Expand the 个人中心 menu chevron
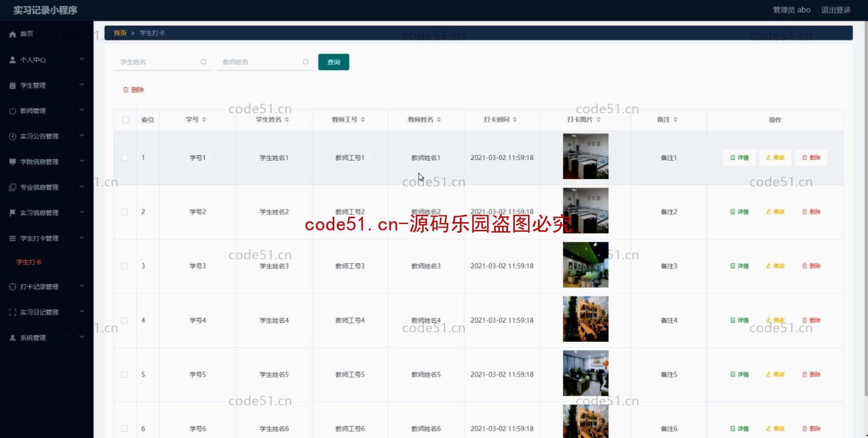The image size is (868, 438). click(82, 59)
